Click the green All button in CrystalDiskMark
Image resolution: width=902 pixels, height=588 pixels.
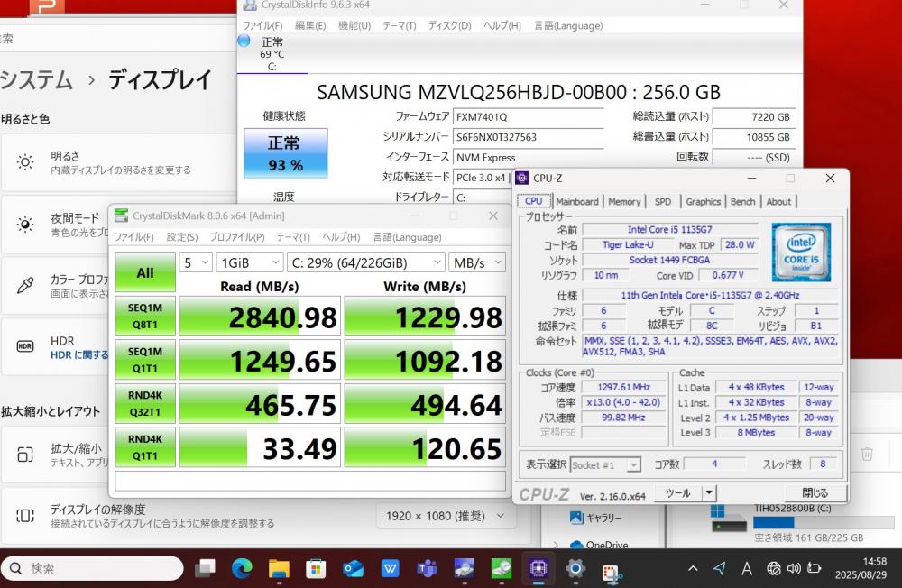coord(145,272)
